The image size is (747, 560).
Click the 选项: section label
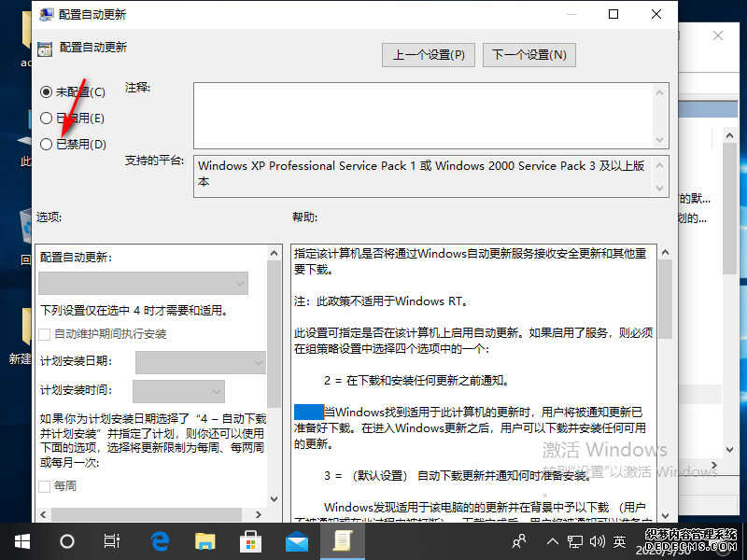49,217
